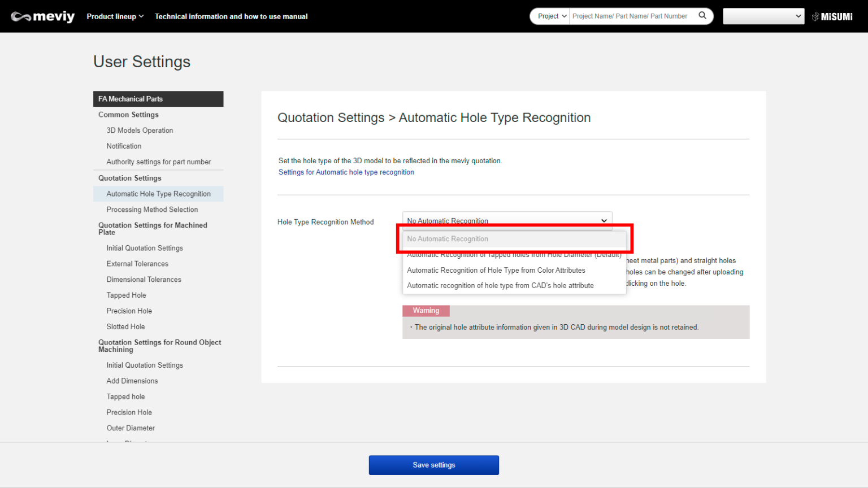Viewport: 868px width, 488px height.
Task: Click the Project Name search input field
Action: [x=630, y=16]
